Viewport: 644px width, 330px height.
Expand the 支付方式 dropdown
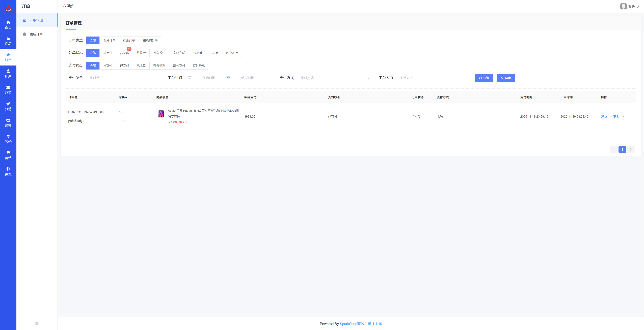click(x=334, y=78)
